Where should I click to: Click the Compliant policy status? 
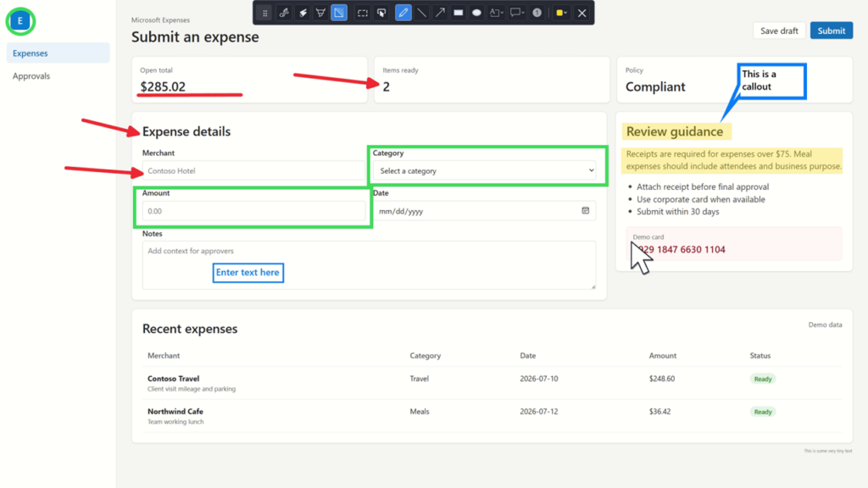655,86
